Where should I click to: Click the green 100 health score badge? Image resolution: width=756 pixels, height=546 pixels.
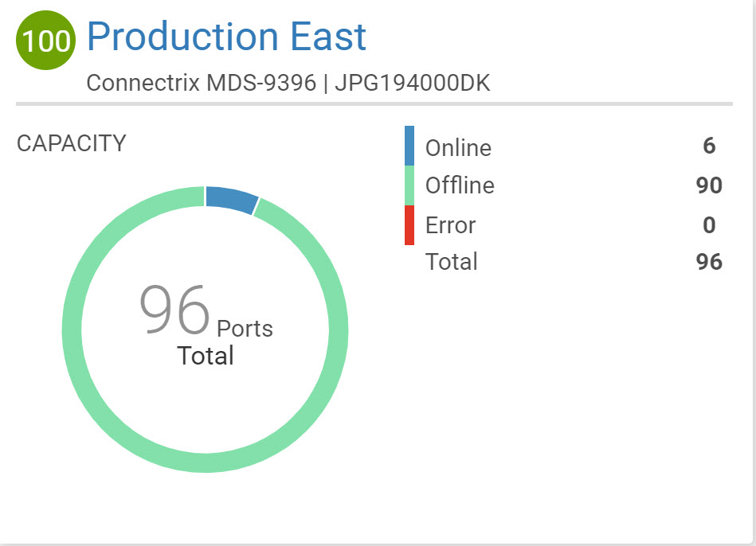tap(45, 40)
